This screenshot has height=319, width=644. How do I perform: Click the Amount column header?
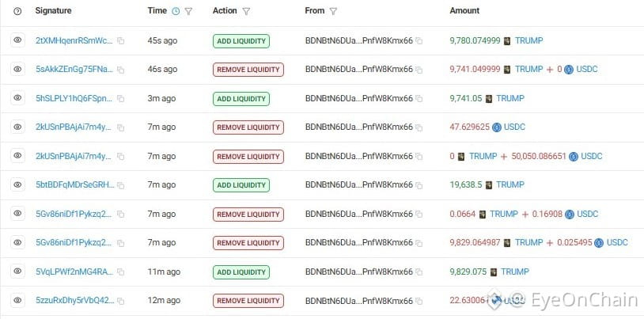464,11
